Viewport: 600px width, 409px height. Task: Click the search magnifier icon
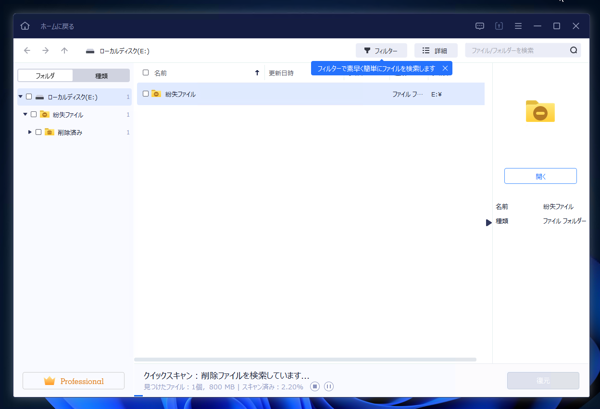point(573,50)
